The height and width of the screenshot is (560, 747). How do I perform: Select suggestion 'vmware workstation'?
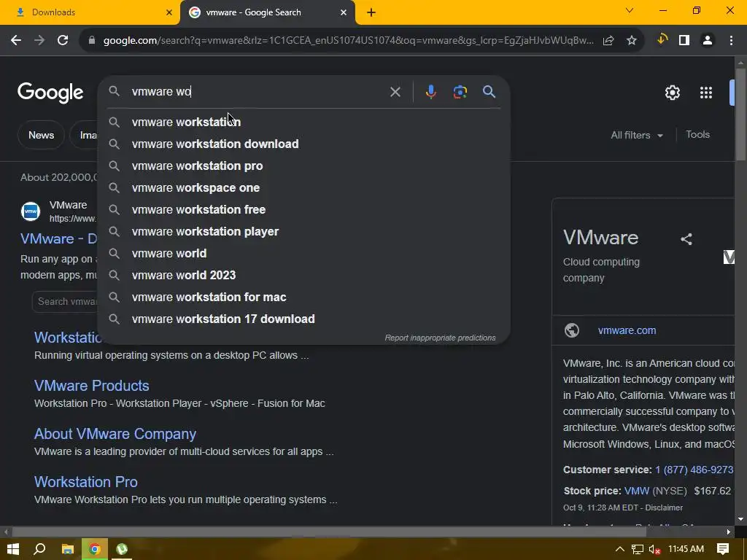[x=303, y=122]
